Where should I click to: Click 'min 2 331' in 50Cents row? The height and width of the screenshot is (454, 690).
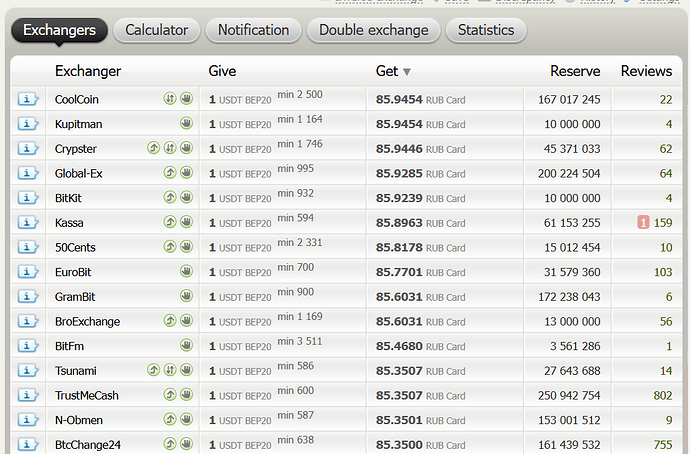300,242
